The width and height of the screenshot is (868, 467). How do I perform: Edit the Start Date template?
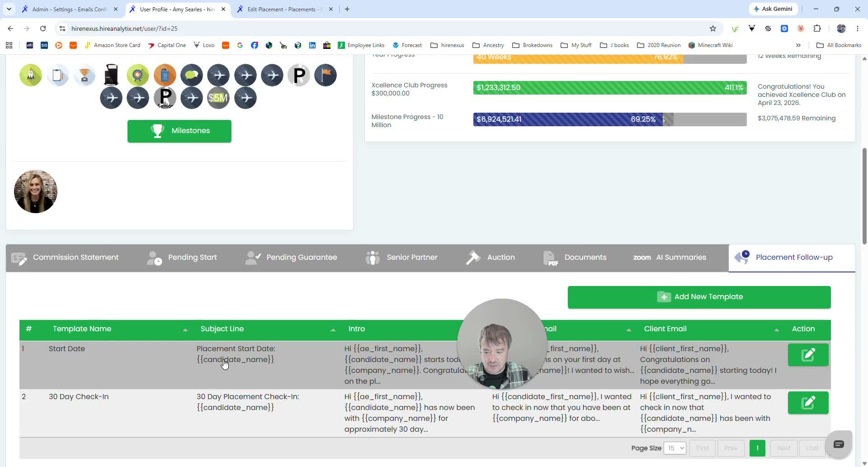click(x=808, y=355)
